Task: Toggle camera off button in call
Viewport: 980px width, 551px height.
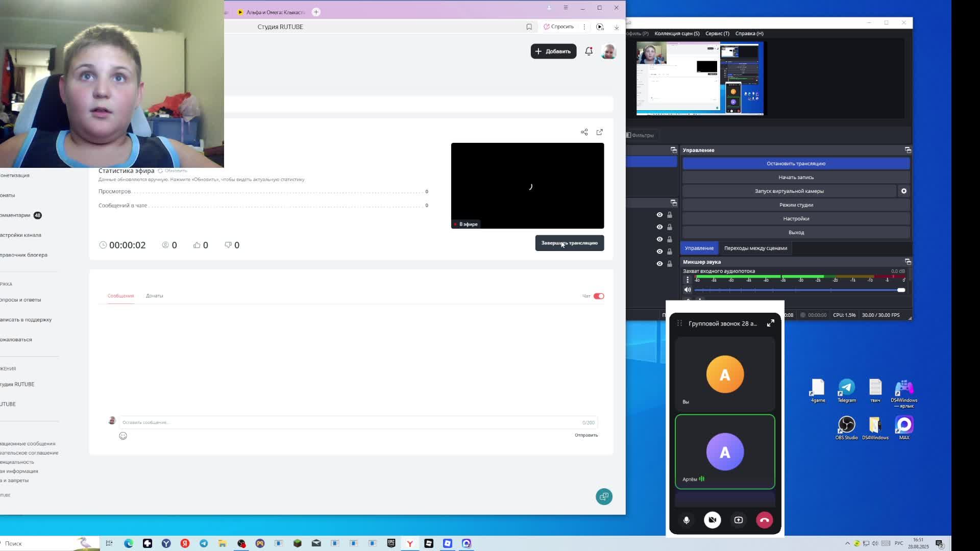Action: pos(713,520)
